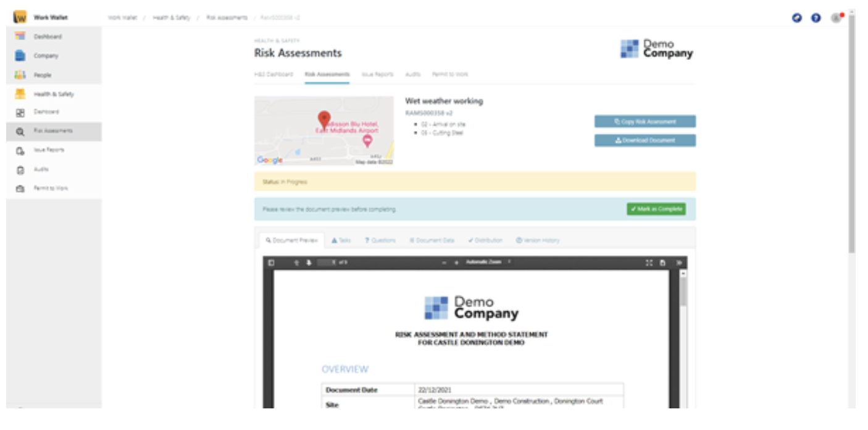Open the user avatar with notification dot

[837, 18]
